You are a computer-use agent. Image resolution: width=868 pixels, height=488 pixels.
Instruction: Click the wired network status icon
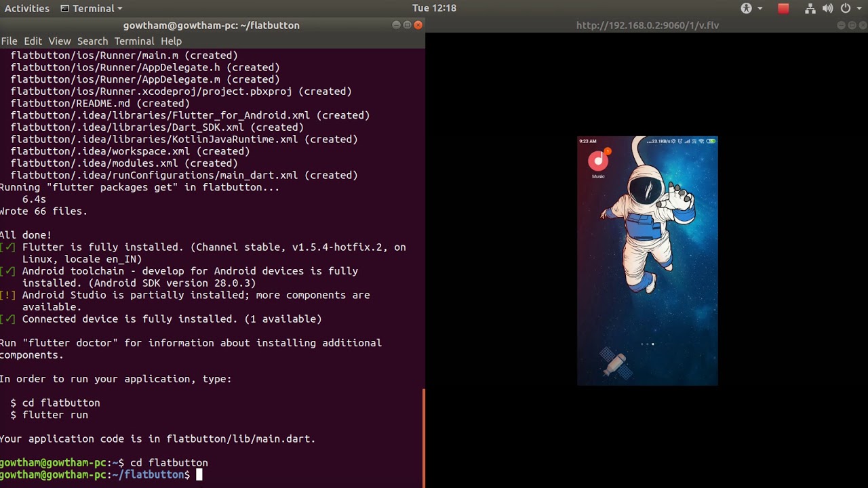(810, 8)
